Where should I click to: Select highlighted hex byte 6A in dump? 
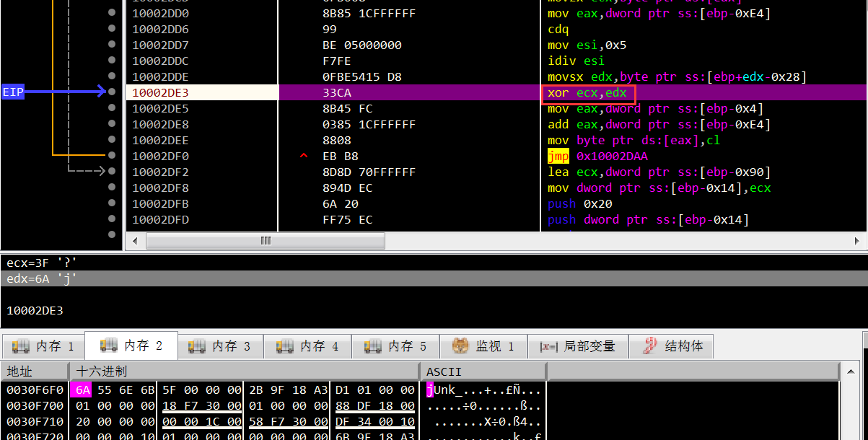(83, 390)
